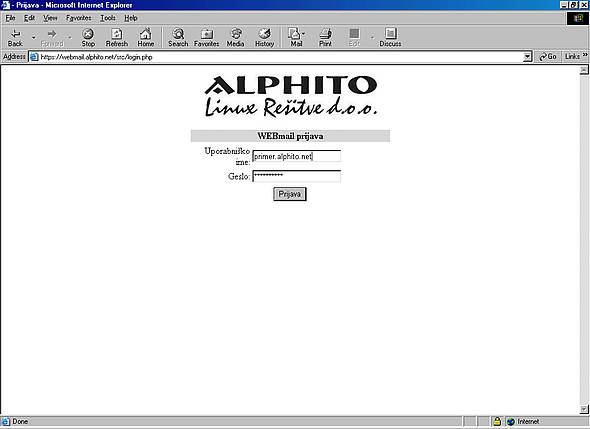Open the Media bar
Screen dimensions: 590x429
(x=236, y=38)
